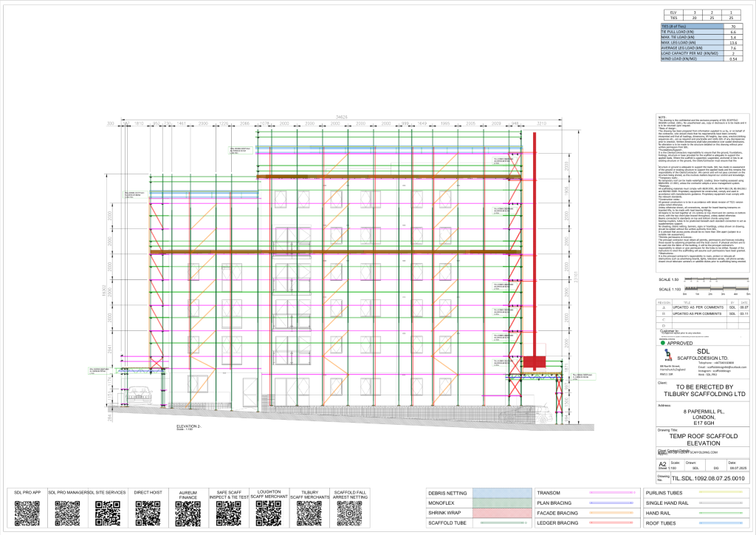Click the SDL PRO APP QR code
The width and height of the screenshot is (756, 535).
pos(27,513)
